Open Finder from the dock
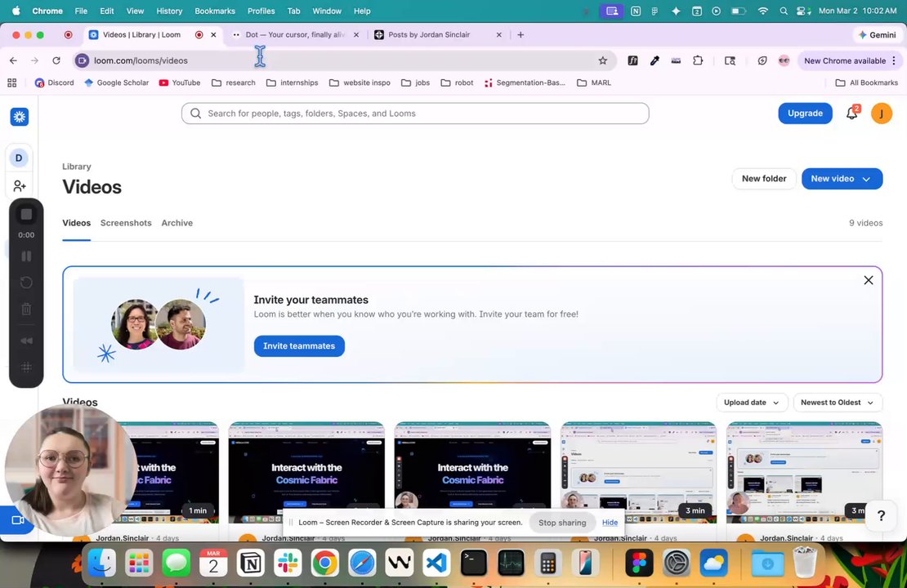Screen dimensions: 907x588 102,562
